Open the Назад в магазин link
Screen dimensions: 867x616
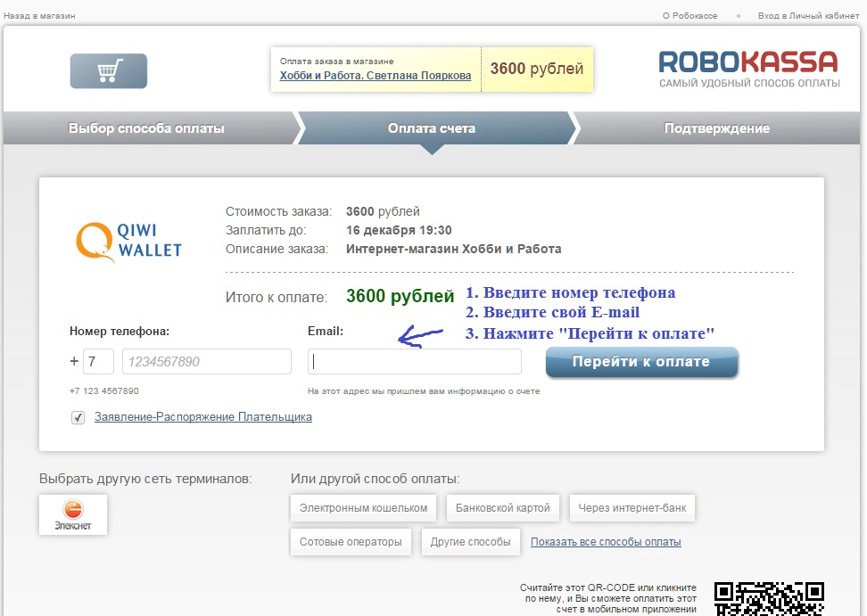(39, 16)
